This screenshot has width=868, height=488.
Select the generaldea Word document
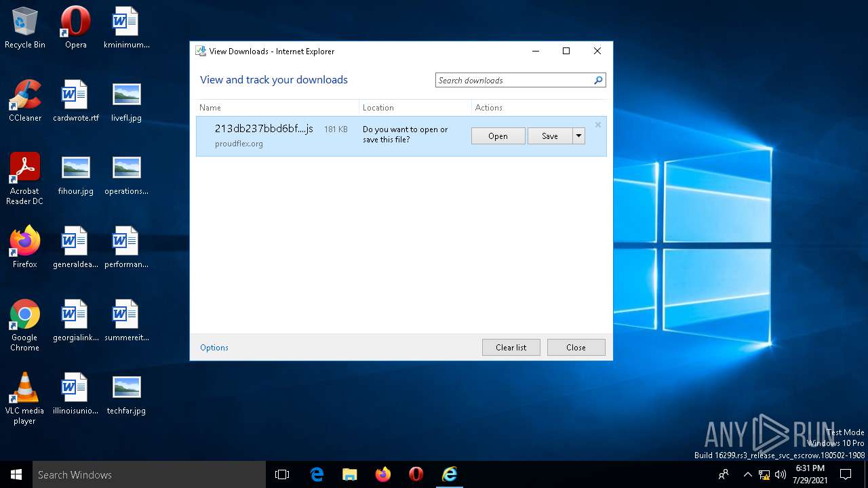[75, 247]
